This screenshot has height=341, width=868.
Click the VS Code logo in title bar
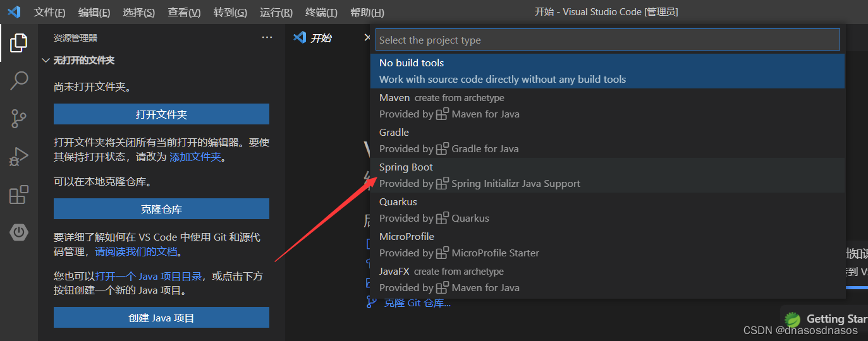(14, 12)
